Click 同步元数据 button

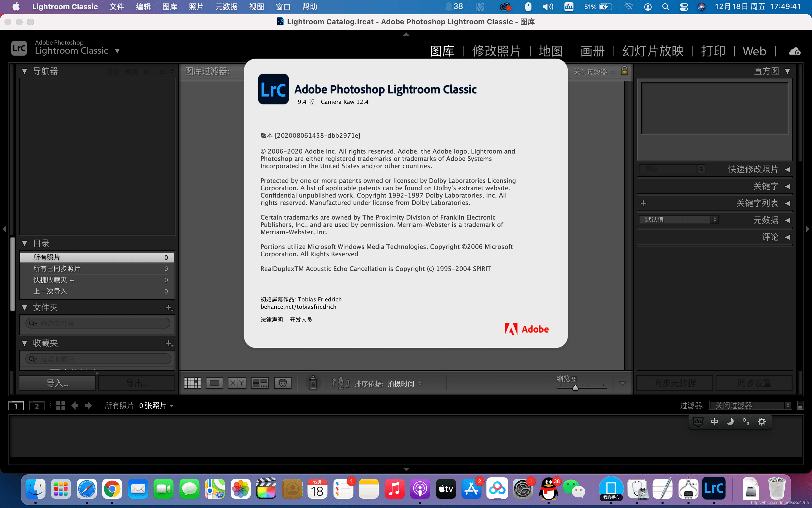pos(675,383)
